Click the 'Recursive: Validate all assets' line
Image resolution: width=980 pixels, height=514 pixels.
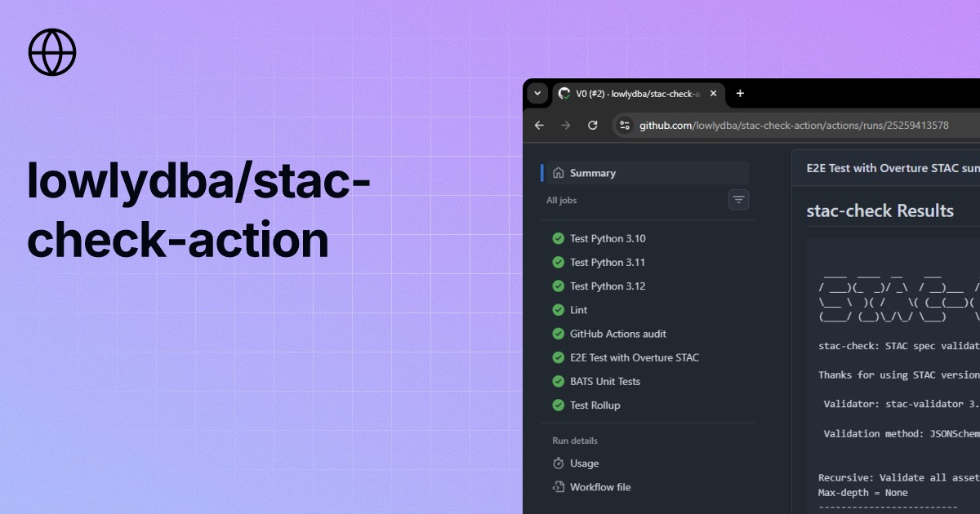click(x=899, y=478)
